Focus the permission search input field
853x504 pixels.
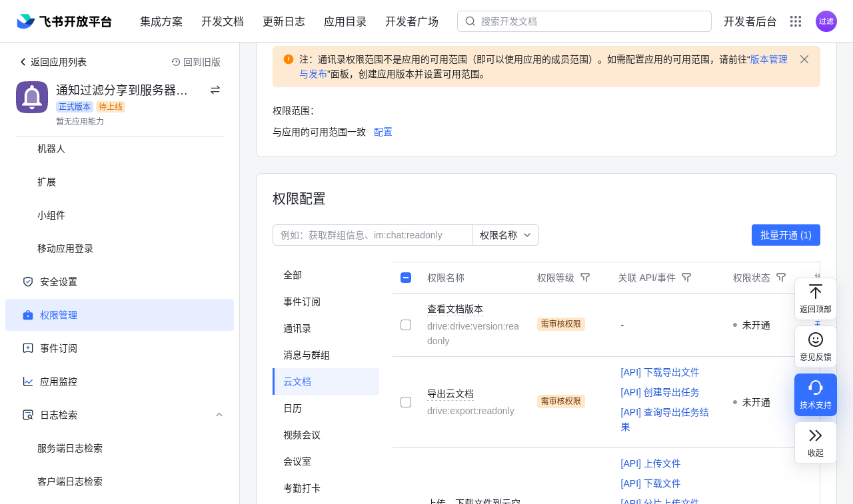373,235
